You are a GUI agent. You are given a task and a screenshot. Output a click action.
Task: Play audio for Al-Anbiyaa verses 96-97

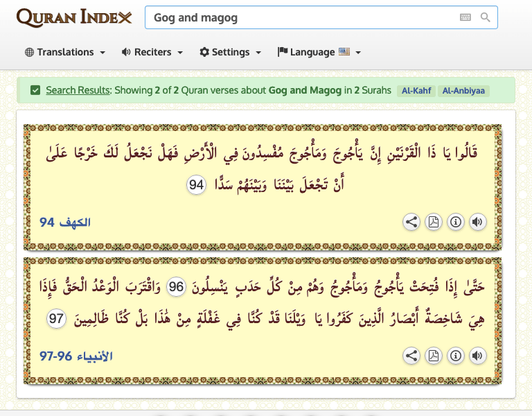pyautogui.click(x=477, y=356)
